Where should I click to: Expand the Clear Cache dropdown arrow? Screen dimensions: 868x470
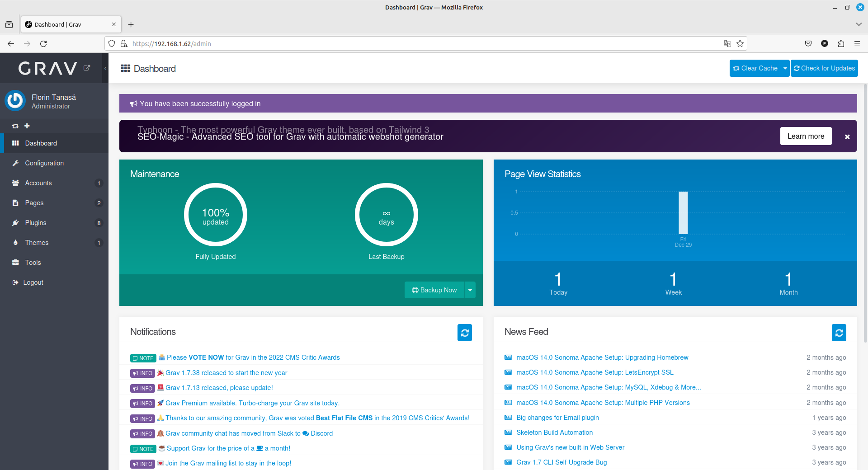click(x=785, y=68)
